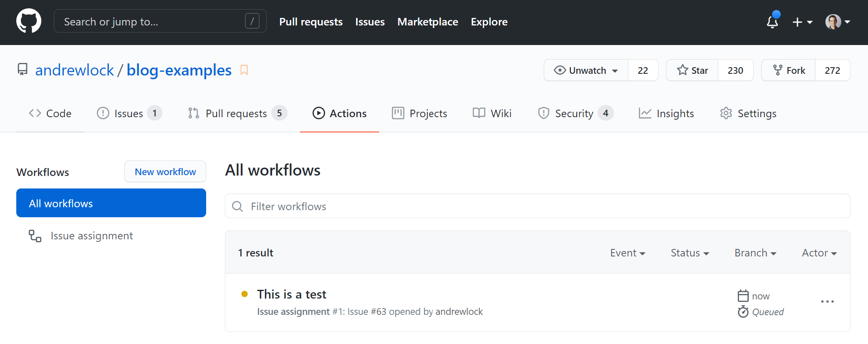Image resolution: width=868 pixels, height=344 pixels.
Task: Switch to the Security tab
Action: tap(575, 113)
